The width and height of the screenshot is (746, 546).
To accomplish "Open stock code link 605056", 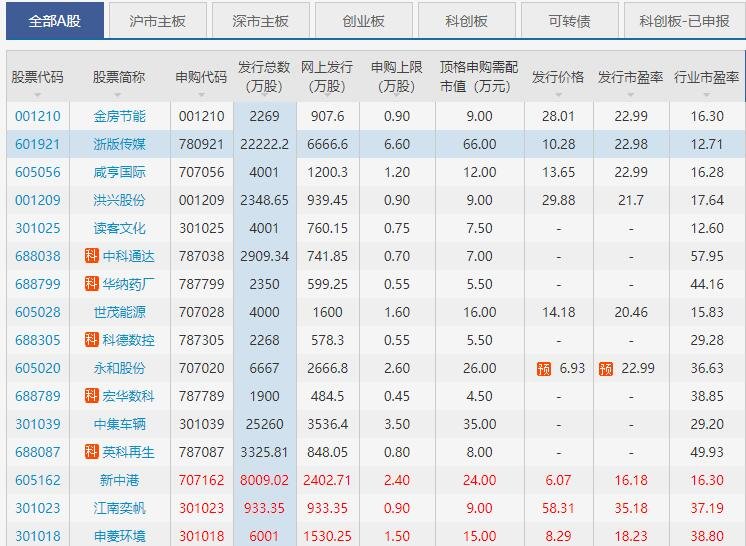I will point(38,172).
